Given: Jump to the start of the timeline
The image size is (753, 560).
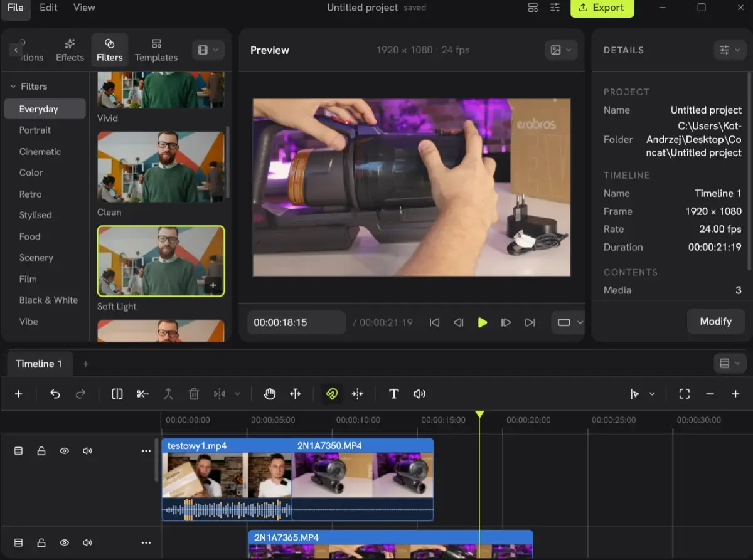Looking at the screenshot, I should point(434,322).
